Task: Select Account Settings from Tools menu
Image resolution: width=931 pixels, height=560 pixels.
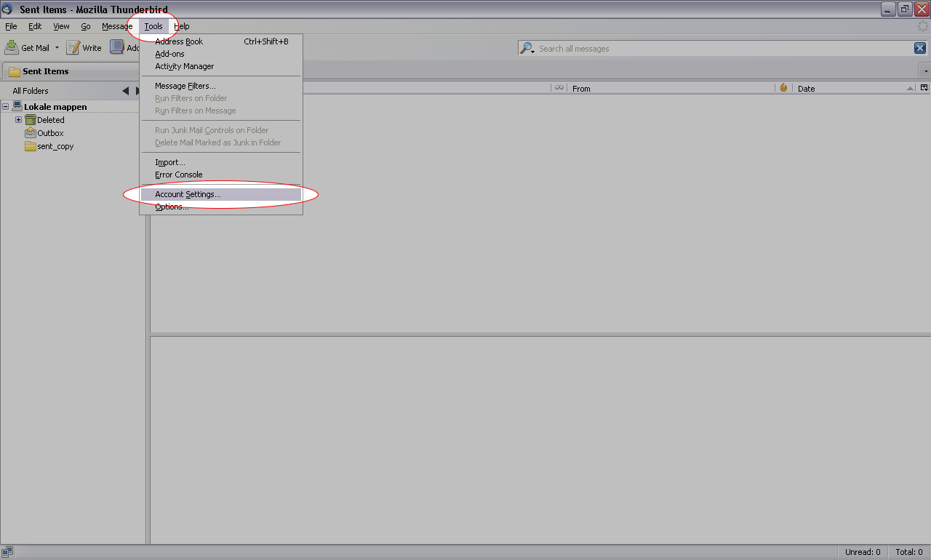Action: click(x=188, y=195)
